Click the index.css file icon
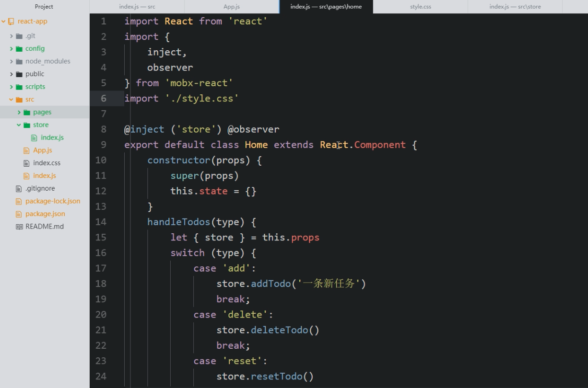Screen dimensions: 588x388 (x=26, y=163)
